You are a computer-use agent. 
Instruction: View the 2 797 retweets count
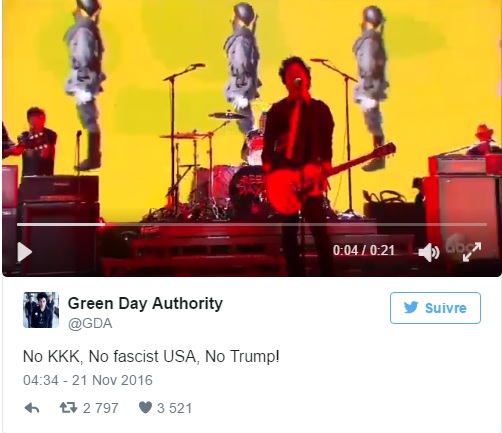click(x=100, y=408)
